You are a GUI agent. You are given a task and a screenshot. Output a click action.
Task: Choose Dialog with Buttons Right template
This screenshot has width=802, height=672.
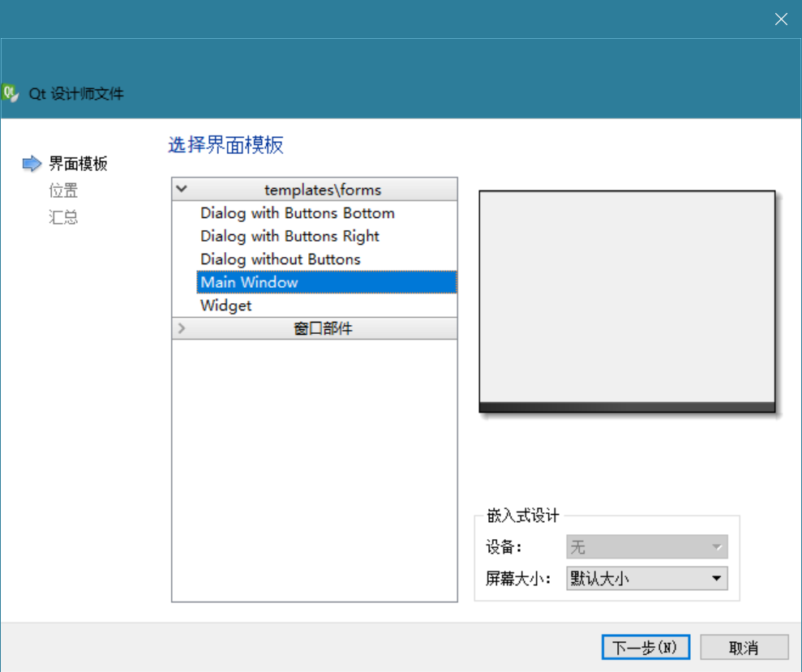(289, 236)
